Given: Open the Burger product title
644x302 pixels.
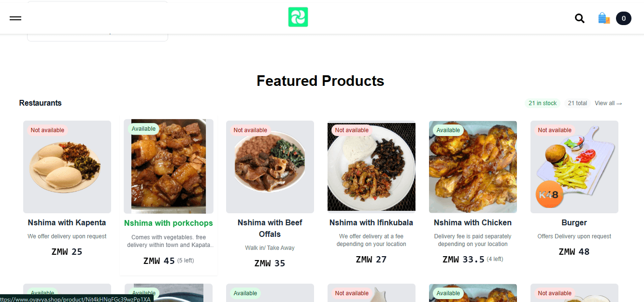Looking at the screenshot, I should (x=574, y=223).
